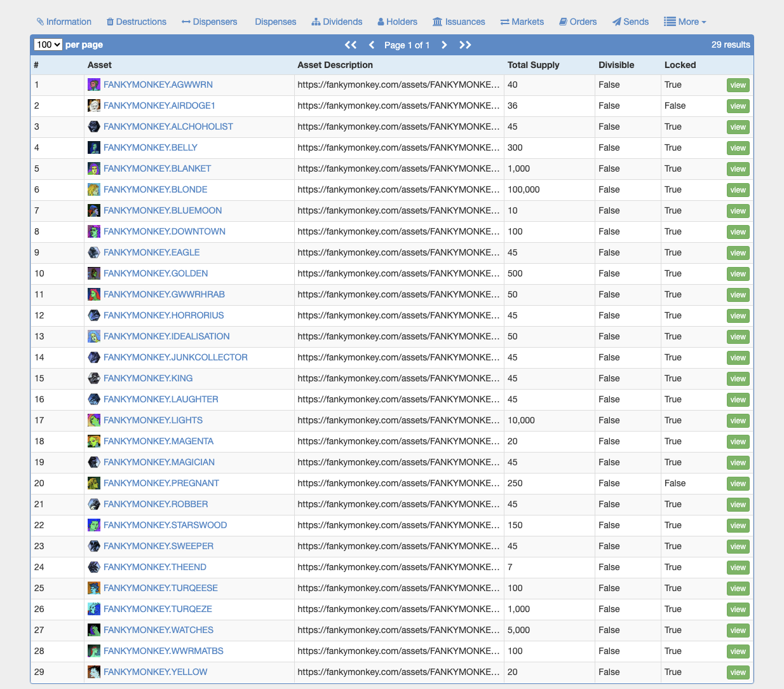The height and width of the screenshot is (689, 784).
Task: Click the Divisible column header
Action: (616, 65)
